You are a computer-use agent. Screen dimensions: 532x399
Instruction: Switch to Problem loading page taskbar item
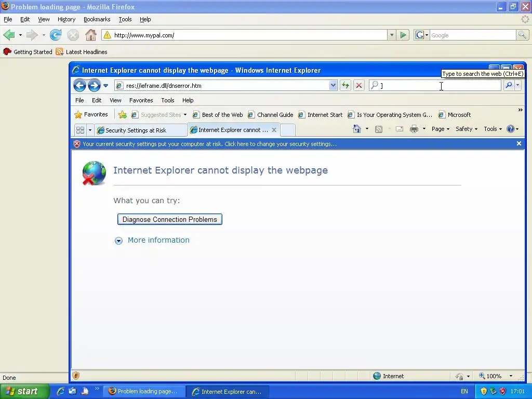(144, 391)
